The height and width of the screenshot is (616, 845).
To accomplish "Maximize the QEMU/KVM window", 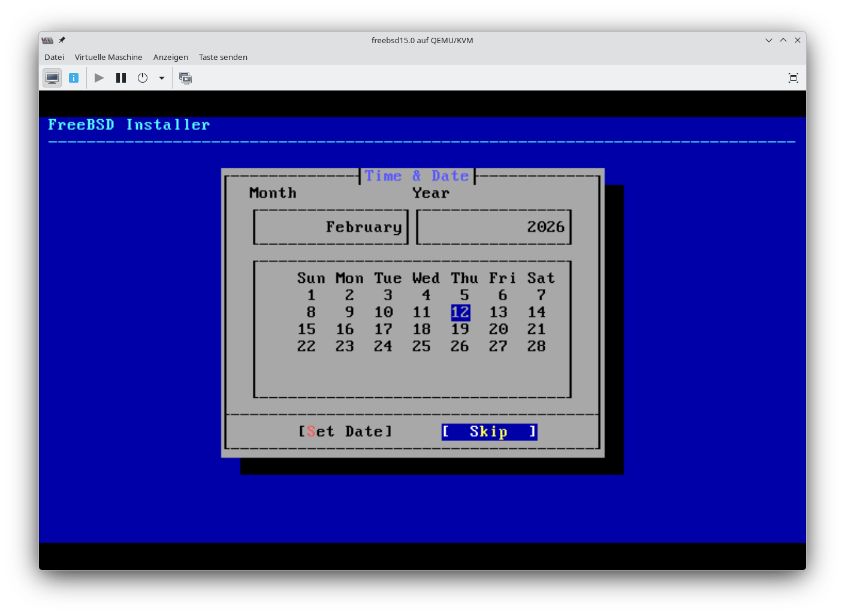I will pos(783,40).
